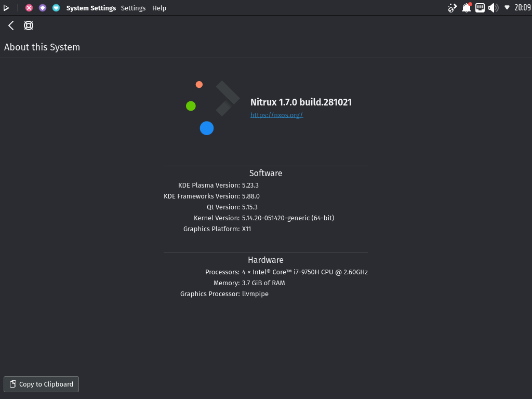This screenshot has width=532, height=399.
Task: Open the notifications bell in the system tray
Action: [466, 8]
